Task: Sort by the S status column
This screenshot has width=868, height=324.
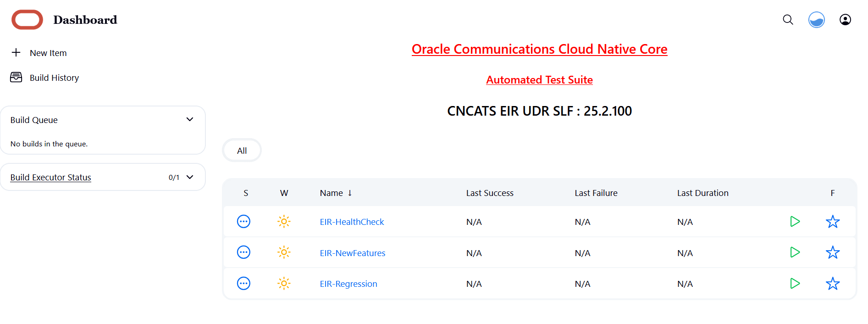Action: click(246, 193)
